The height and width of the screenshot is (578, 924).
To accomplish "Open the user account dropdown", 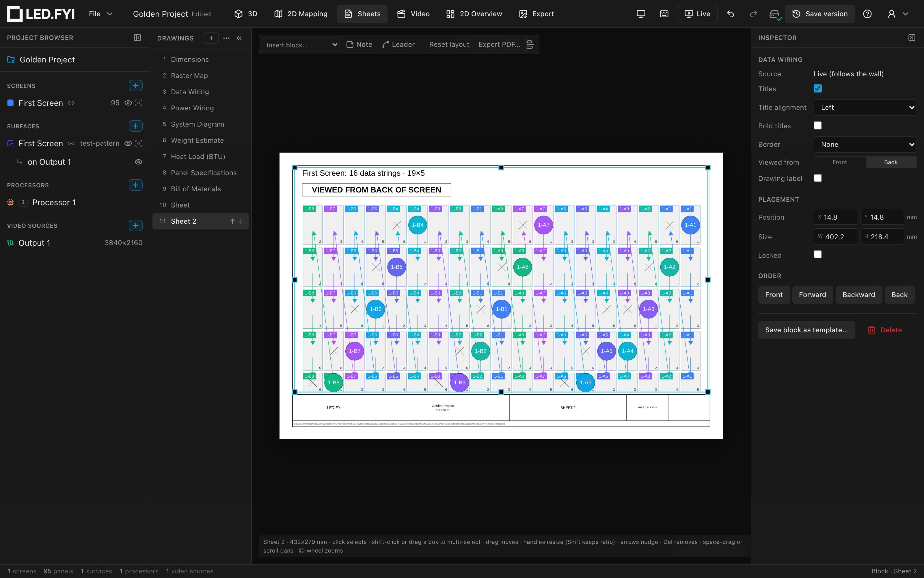I will 898,14.
